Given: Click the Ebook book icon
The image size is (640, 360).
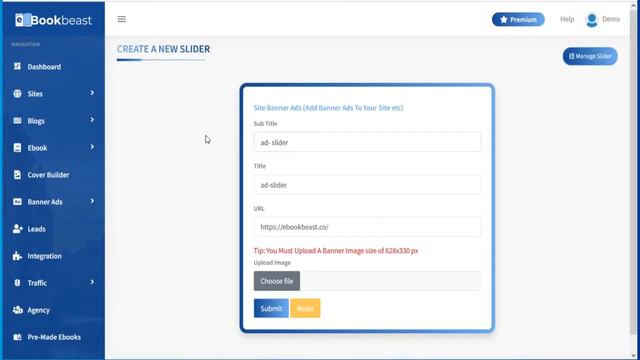Looking at the screenshot, I should pyautogui.click(x=17, y=147).
